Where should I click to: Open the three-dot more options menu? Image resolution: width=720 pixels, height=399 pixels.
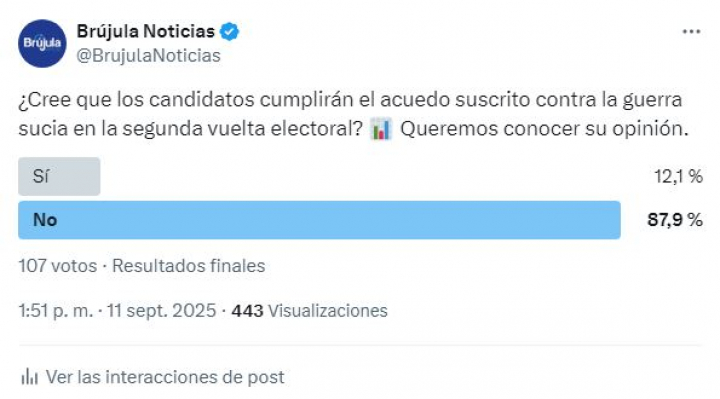691,32
